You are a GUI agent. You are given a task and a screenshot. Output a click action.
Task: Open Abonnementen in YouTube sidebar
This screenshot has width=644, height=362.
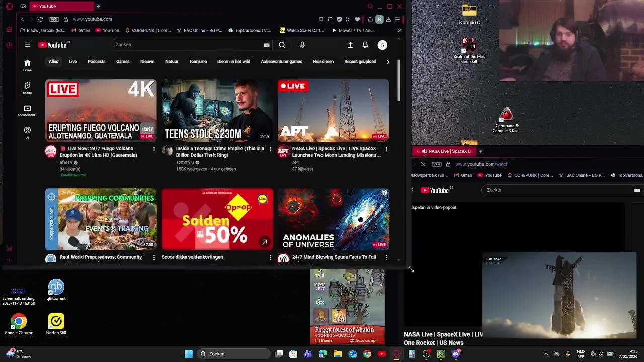(27, 110)
